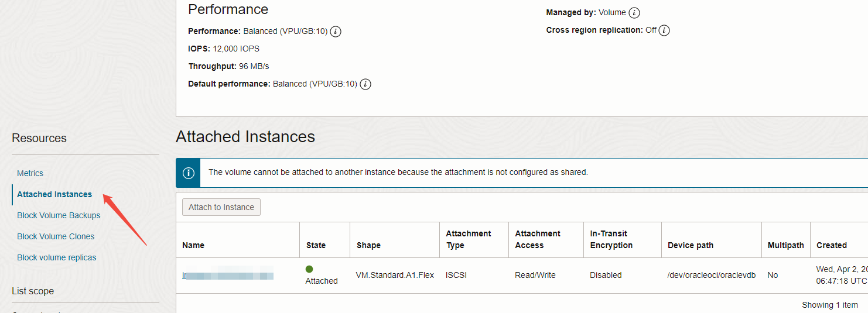This screenshot has width=868, height=313.
Task: Open the Metrics resource section
Action: point(30,173)
